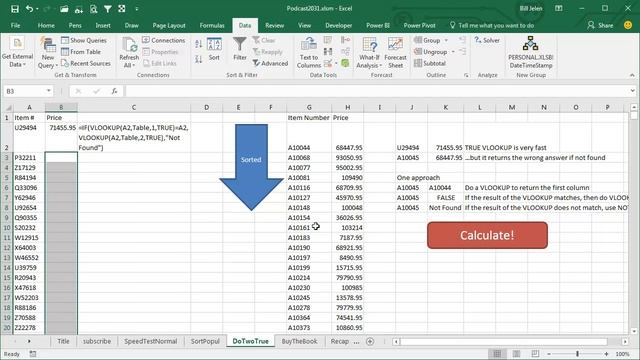The height and width of the screenshot is (360, 640).
Task: Open the SortPopul sheet tab
Action: (205, 341)
